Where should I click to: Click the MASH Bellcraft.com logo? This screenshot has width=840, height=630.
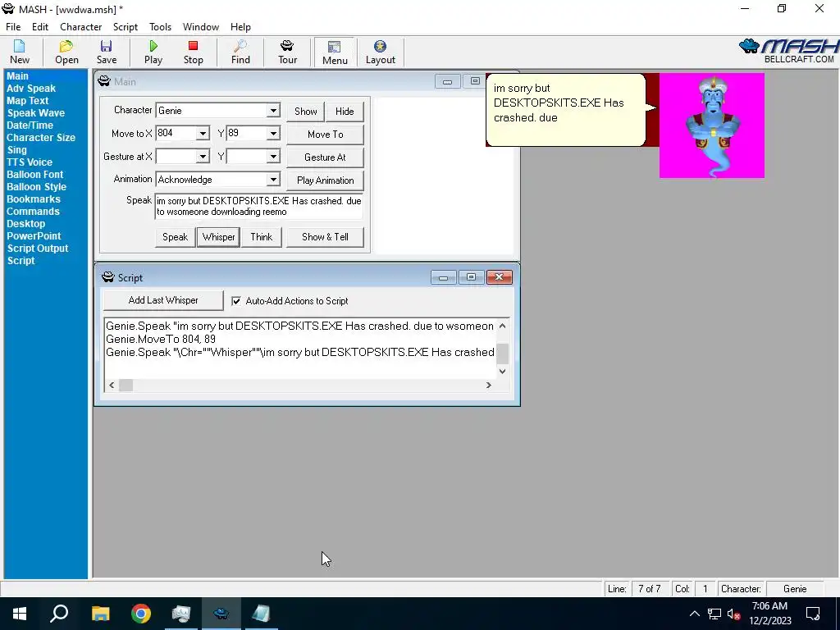coord(788,51)
